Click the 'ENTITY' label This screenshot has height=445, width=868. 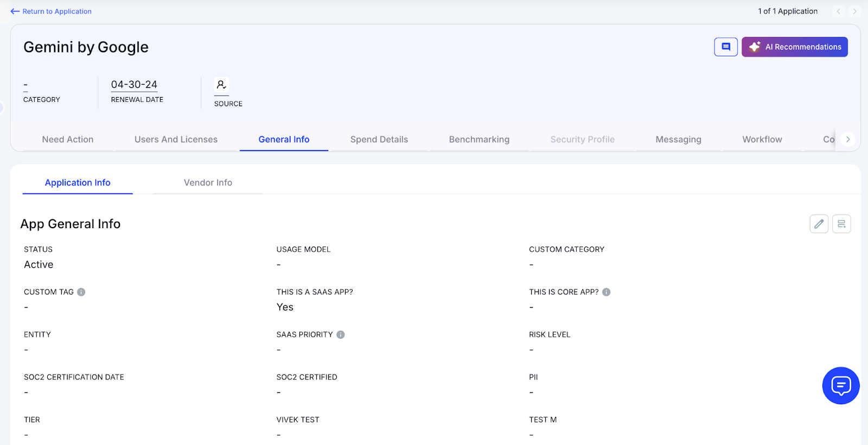click(x=37, y=334)
